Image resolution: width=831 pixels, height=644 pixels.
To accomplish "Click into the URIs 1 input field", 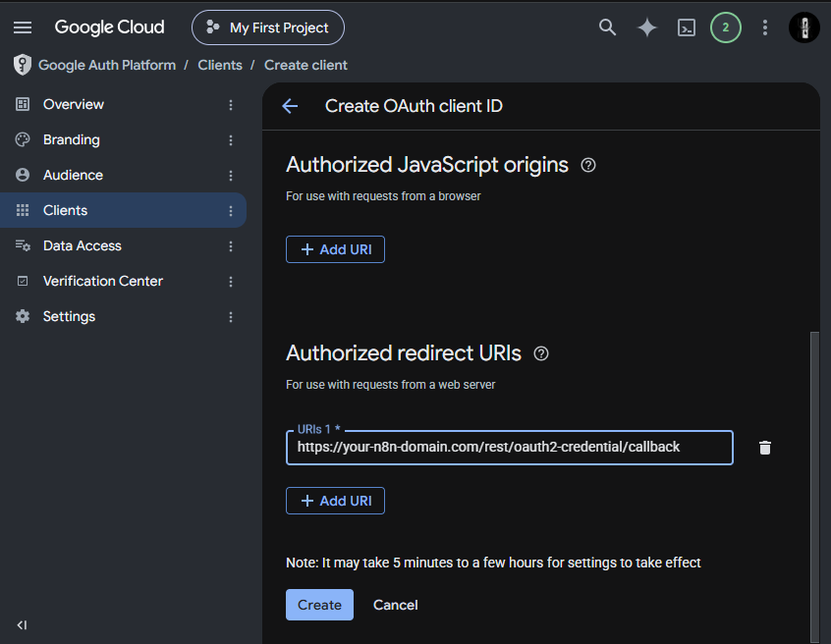I will coord(510,448).
